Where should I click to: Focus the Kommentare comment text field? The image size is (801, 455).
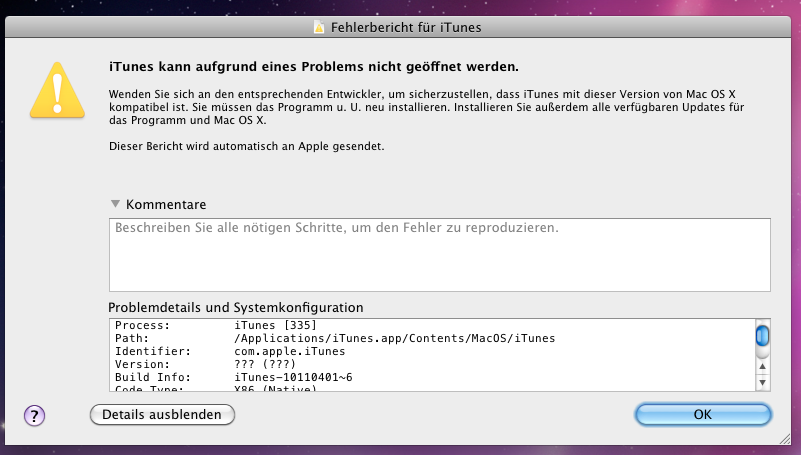pos(439,253)
